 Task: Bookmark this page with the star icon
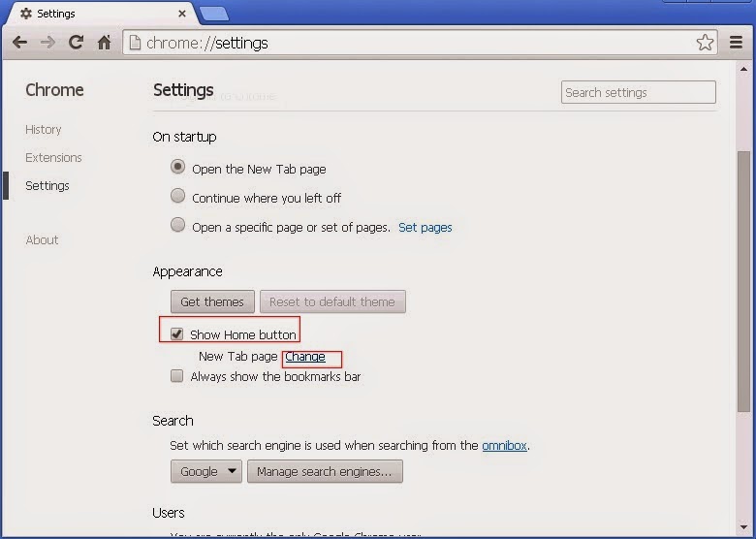point(705,43)
